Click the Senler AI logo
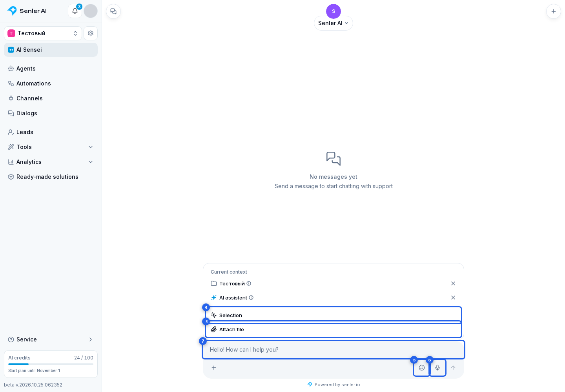Screen dimensions: 565x392 (x=27, y=11)
